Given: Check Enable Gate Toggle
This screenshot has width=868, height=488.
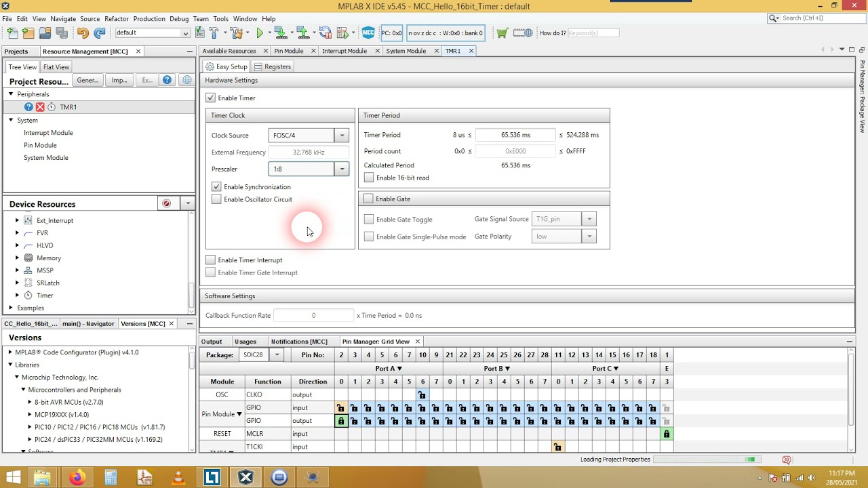Looking at the screenshot, I should point(369,220).
